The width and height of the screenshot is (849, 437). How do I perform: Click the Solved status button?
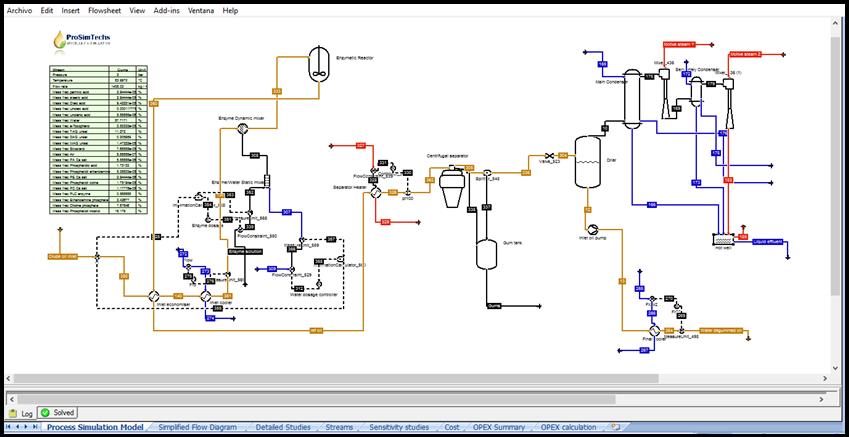click(x=58, y=412)
